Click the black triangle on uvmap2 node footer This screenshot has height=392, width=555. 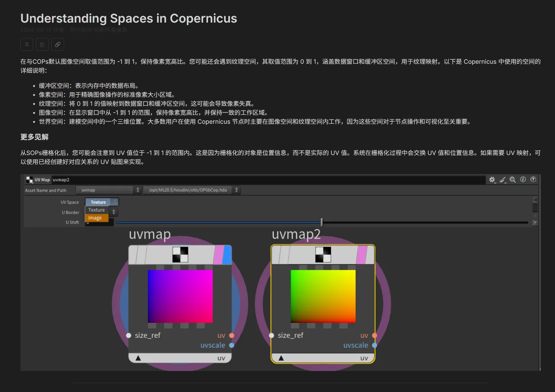(281, 358)
